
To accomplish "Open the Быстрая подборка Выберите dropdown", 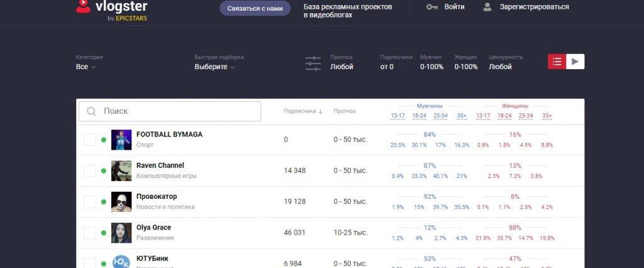I will click(x=214, y=67).
